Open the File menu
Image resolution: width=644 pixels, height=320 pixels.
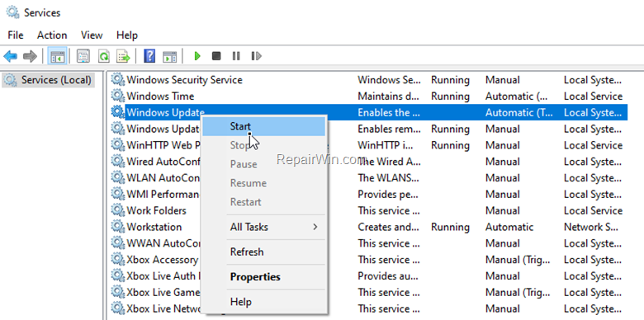click(x=16, y=35)
